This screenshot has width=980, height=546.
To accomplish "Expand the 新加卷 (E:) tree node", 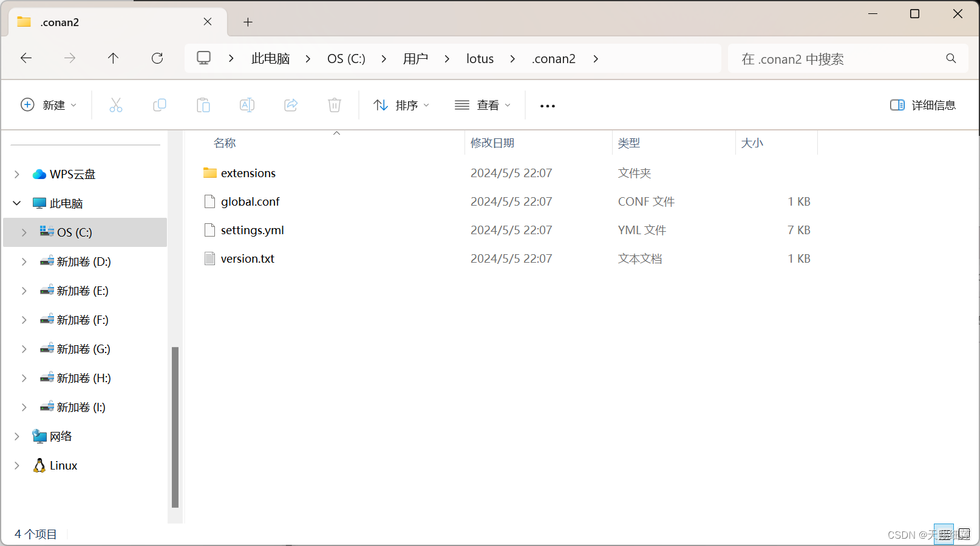I will pos(24,291).
